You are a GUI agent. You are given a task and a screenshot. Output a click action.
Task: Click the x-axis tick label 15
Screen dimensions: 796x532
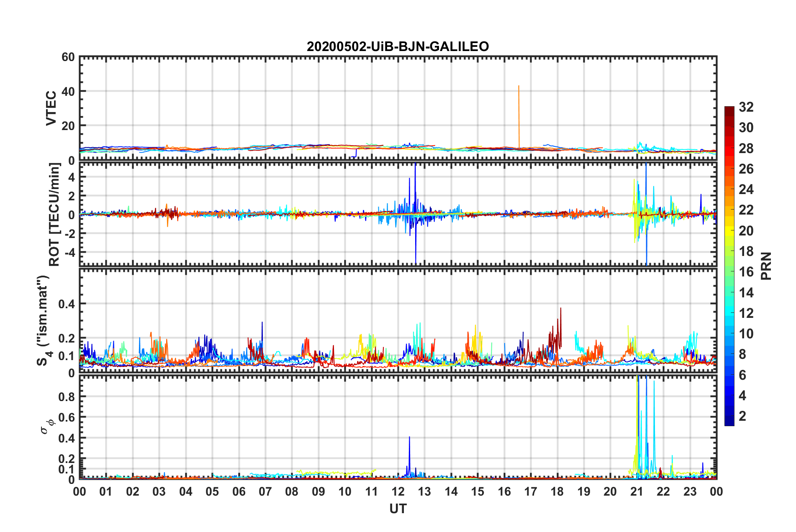(478, 491)
